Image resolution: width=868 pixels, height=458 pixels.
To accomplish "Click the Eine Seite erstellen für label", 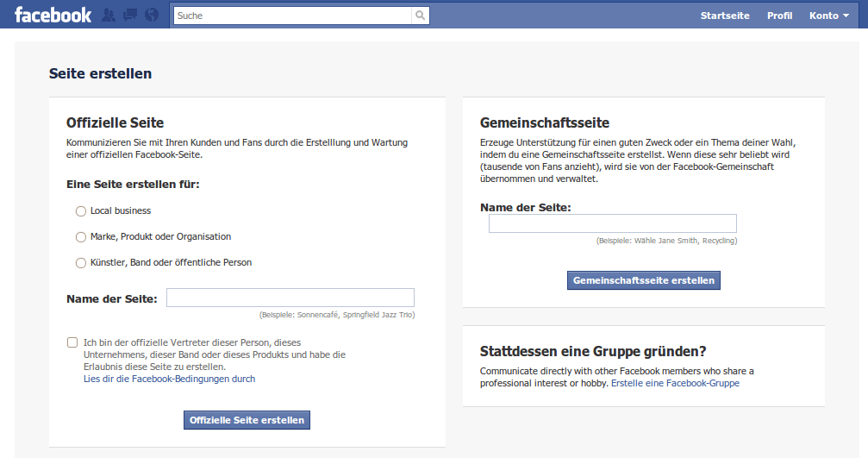I will 133,185.
